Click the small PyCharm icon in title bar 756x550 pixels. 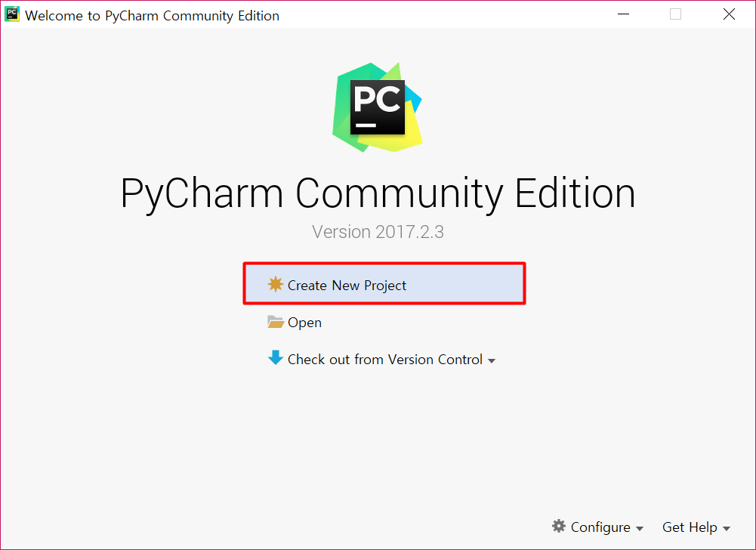point(12,14)
